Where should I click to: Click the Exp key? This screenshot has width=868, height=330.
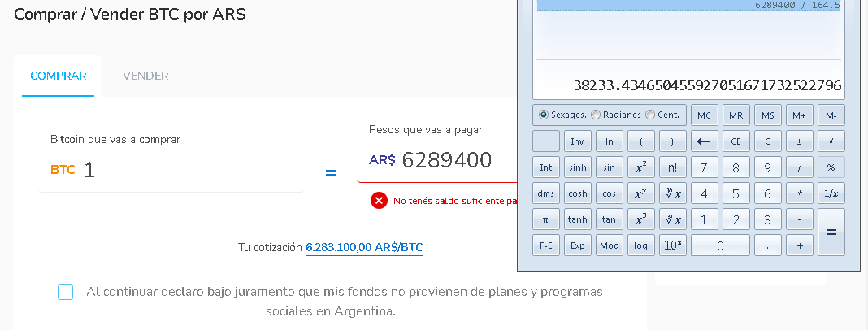coord(577,245)
